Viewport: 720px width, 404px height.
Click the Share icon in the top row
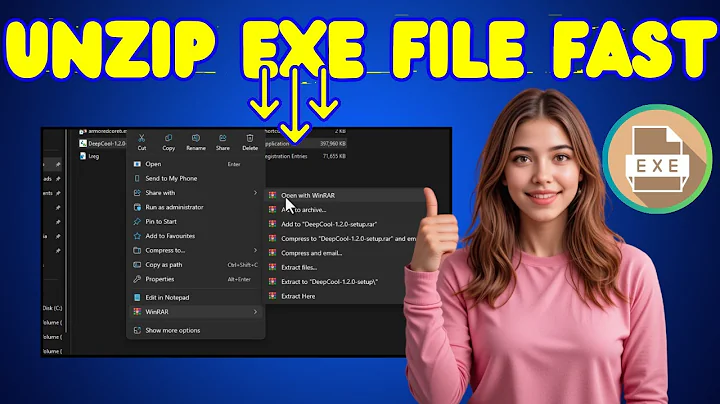(x=223, y=138)
